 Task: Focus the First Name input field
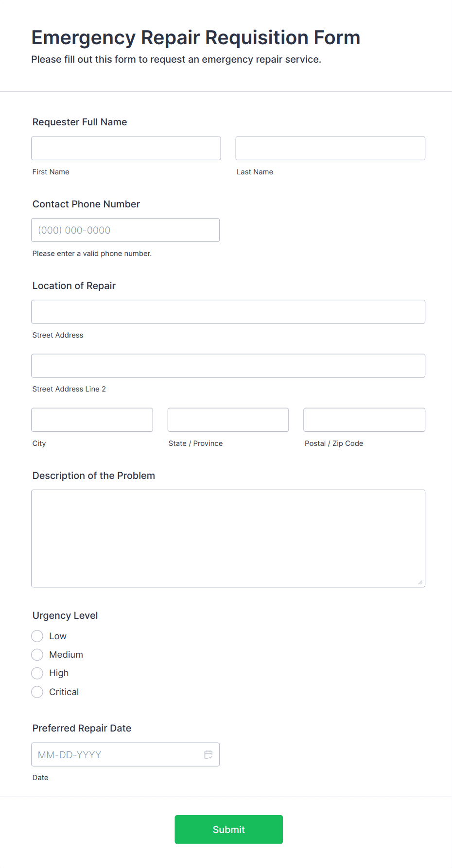[125, 148]
